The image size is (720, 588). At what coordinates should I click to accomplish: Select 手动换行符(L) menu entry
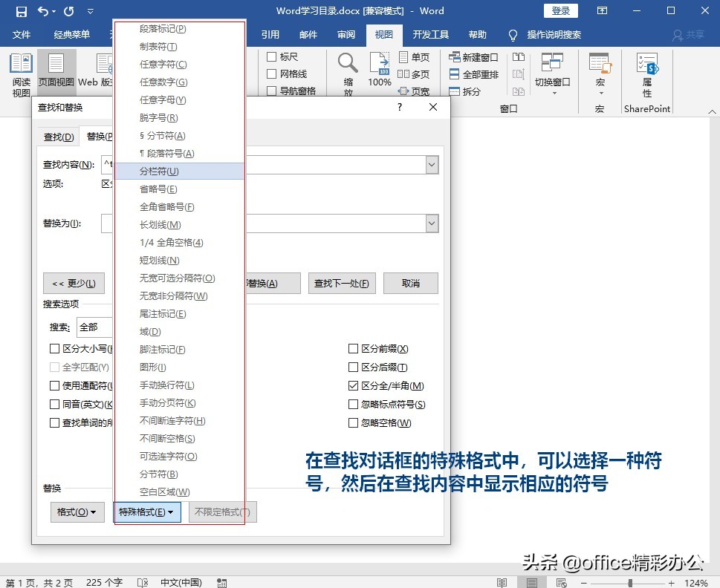tap(179, 385)
